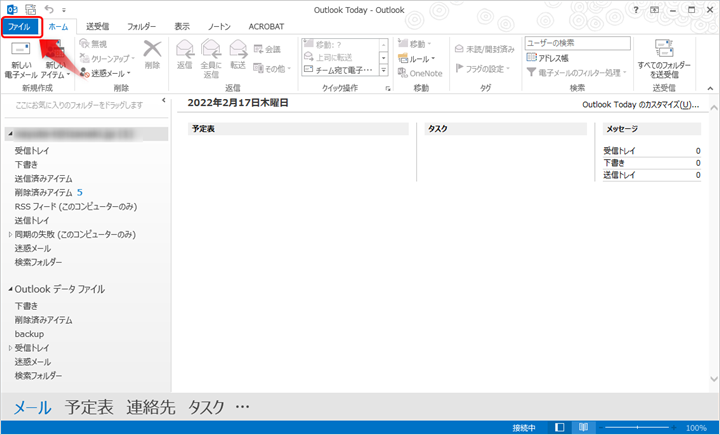Switch to 予定表 in navigation bar

coord(89,407)
